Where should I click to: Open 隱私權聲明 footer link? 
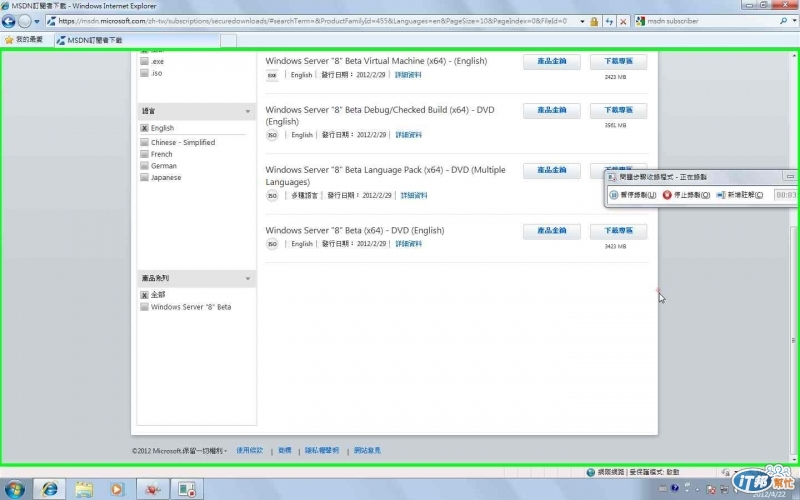(322, 451)
